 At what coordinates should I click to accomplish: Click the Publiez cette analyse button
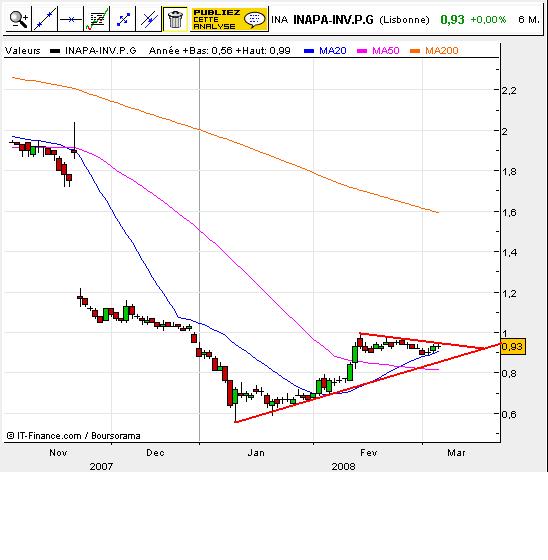(229, 19)
